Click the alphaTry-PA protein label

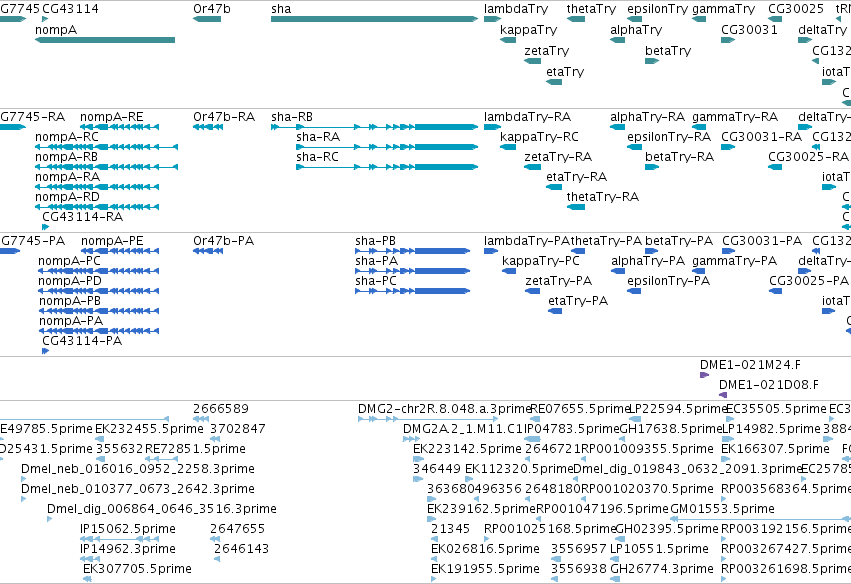(648, 261)
